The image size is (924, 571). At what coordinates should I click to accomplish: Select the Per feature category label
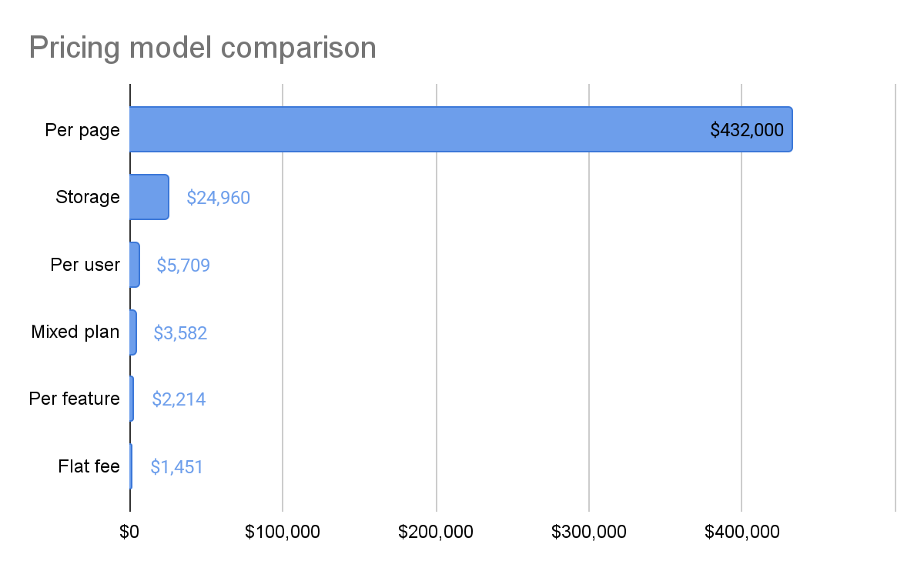click(74, 399)
